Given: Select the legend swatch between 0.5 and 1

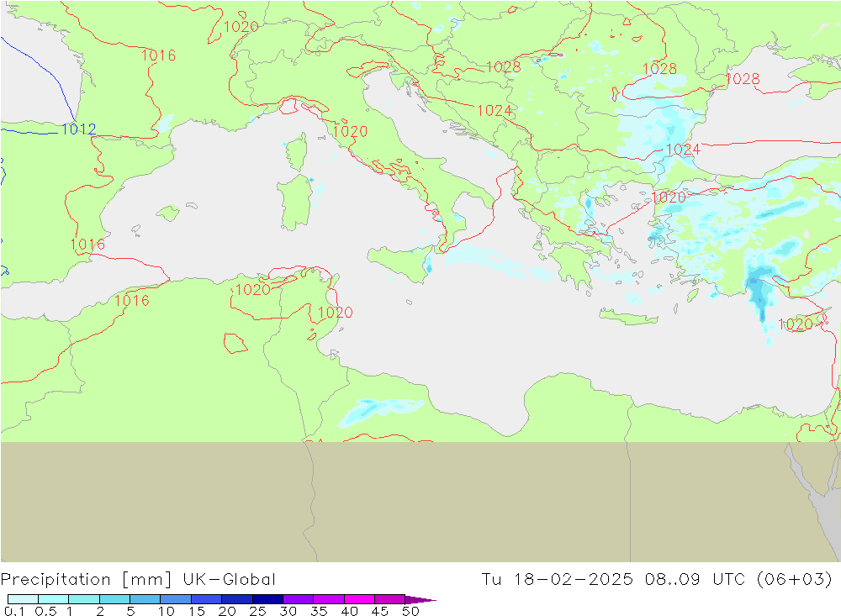Looking at the screenshot, I should click(x=54, y=599).
